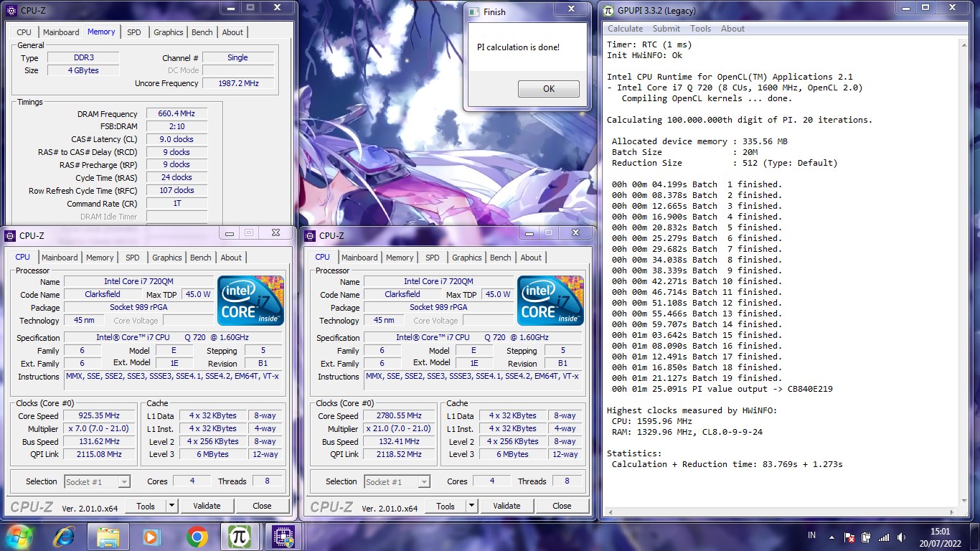Click the DRAM Frequency value 660.4 MHz
Image resolution: width=980 pixels, height=551 pixels.
point(176,114)
